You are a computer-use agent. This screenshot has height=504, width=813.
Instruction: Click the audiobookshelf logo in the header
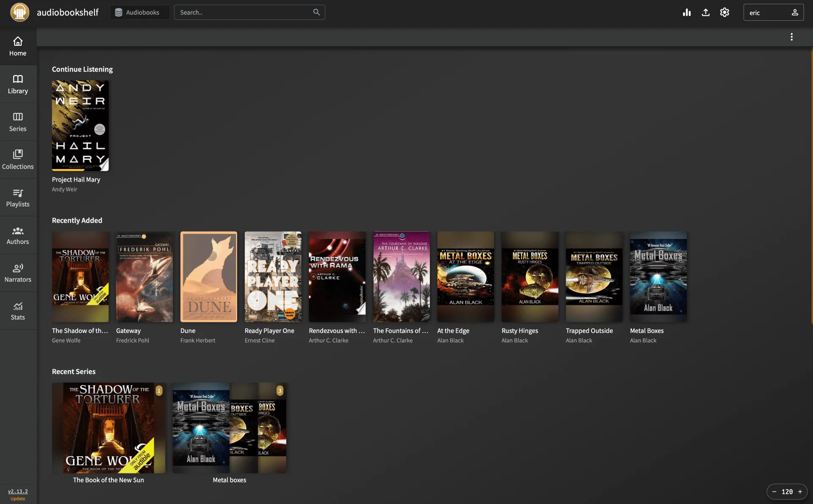pyautogui.click(x=19, y=12)
